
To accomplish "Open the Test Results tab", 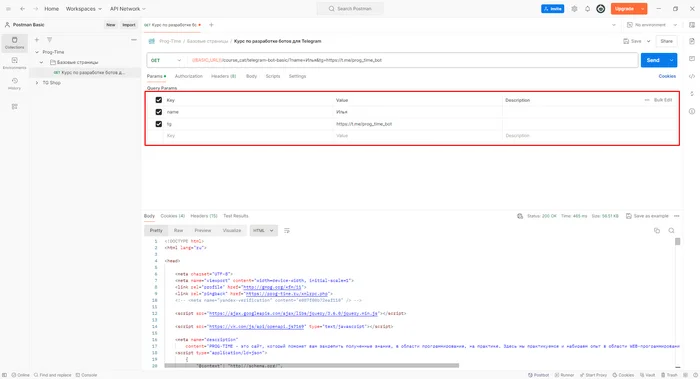I will tap(236, 216).
